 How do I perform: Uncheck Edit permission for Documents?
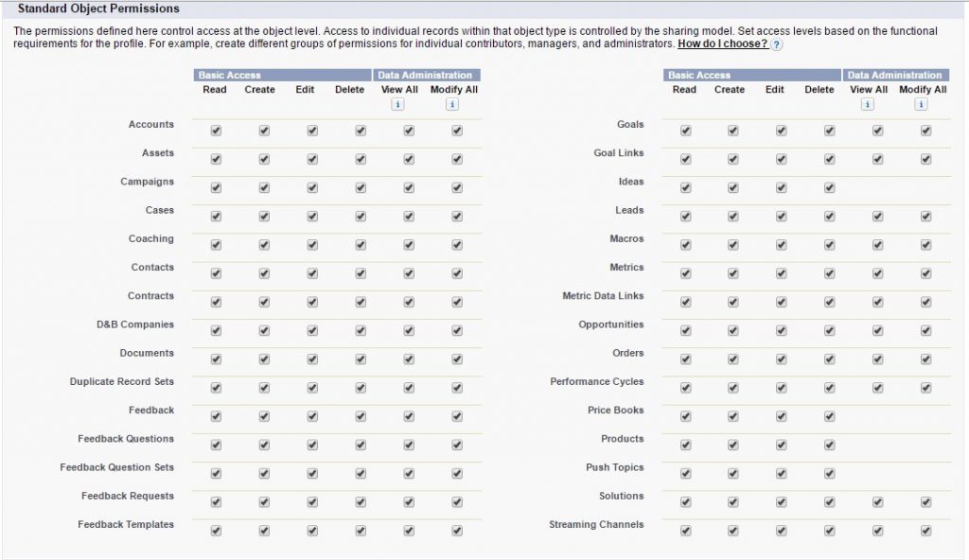(312, 359)
